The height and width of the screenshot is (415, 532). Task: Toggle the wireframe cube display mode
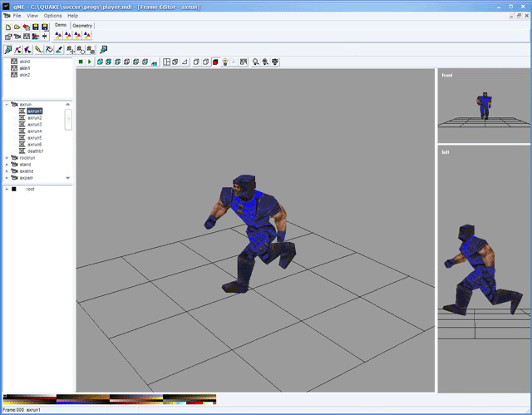pyautogui.click(x=175, y=62)
